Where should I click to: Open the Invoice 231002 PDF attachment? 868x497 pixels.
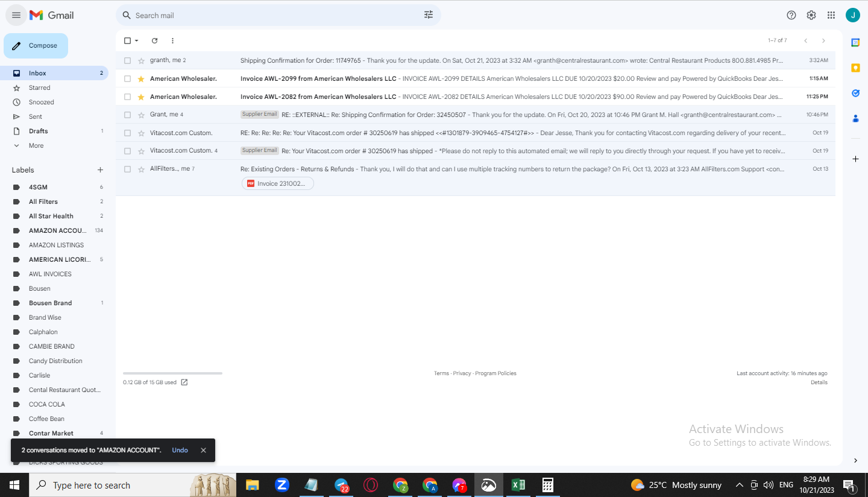coord(278,183)
